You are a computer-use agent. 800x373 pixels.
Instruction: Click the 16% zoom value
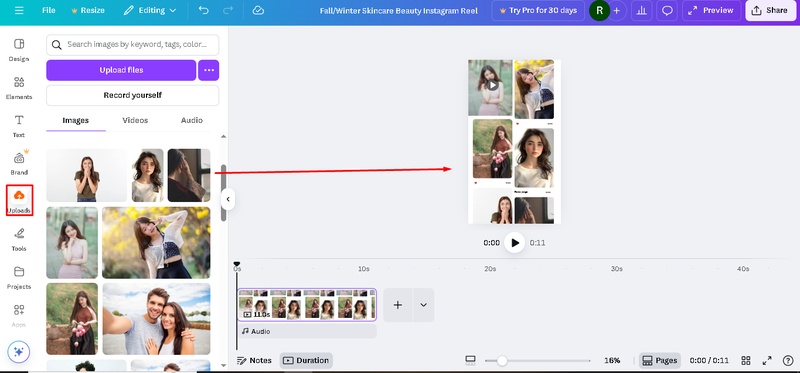pyautogui.click(x=612, y=360)
